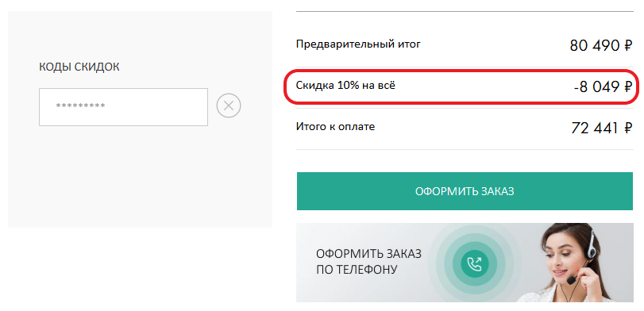
Task: Focus the discount code input field
Action: tap(123, 106)
